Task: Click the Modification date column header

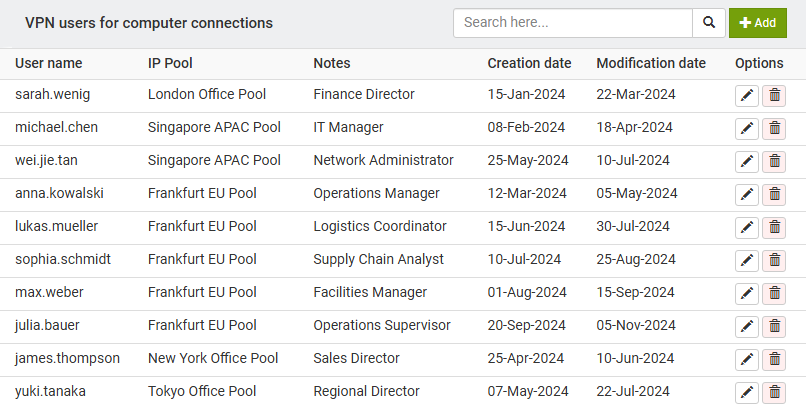Action: (x=651, y=63)
